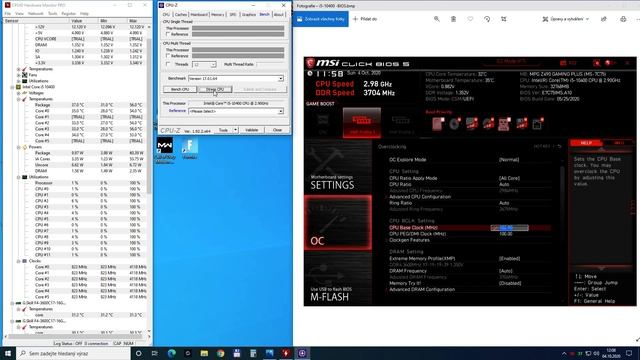Select the Intel Core i5 10400 node icon
Screen dimensions: 640x360
[x=18, y=87]
